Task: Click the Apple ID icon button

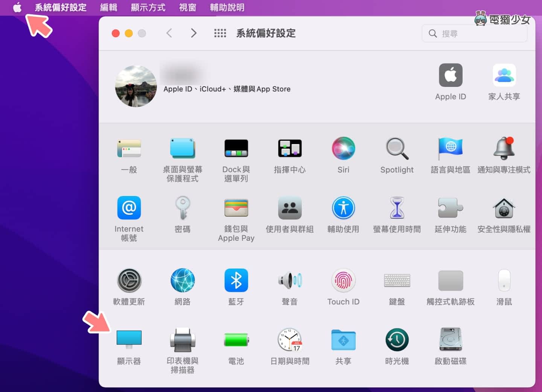Action: click(451, 76)
